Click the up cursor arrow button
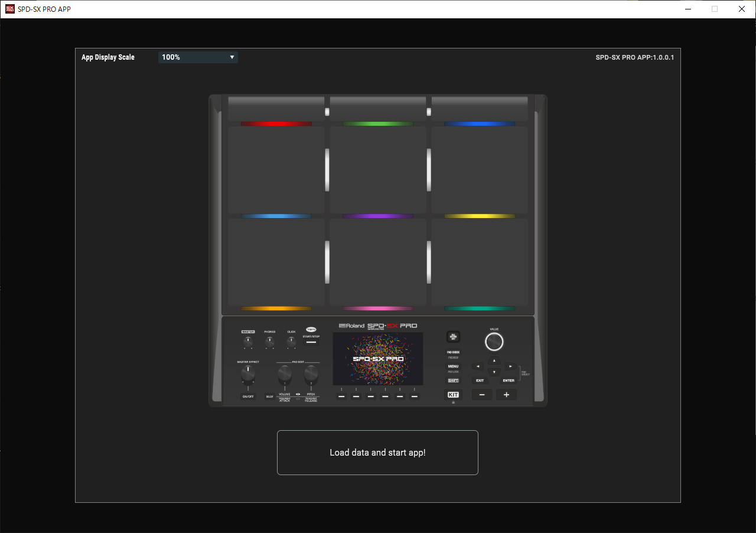756x533 pixels. (x=494, y=360)
